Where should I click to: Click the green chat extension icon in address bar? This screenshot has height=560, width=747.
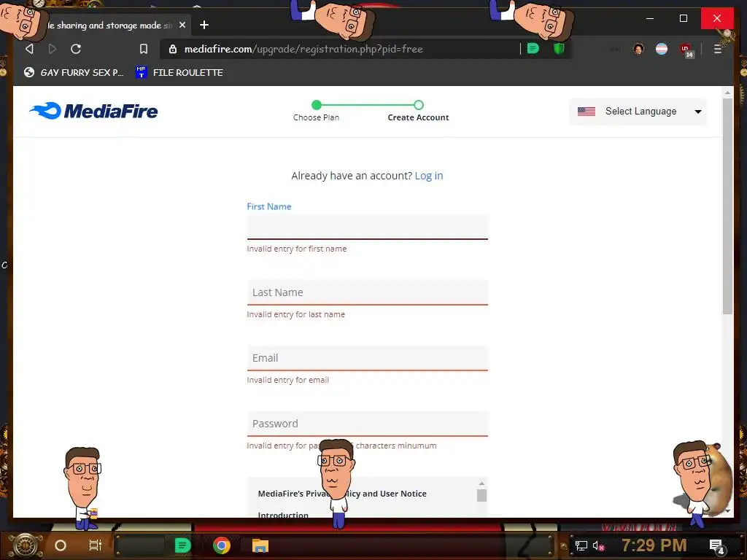point(533,49)
